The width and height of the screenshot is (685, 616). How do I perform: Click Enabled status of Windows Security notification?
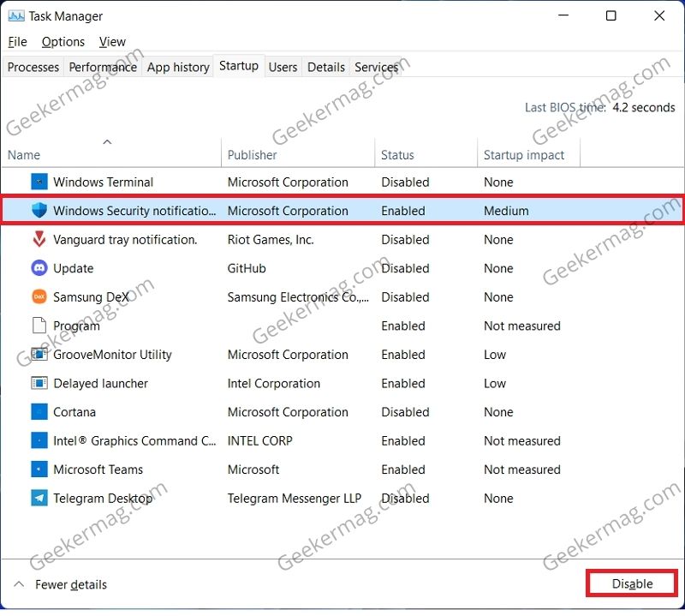pyautogui.click(x=402, y=211)
